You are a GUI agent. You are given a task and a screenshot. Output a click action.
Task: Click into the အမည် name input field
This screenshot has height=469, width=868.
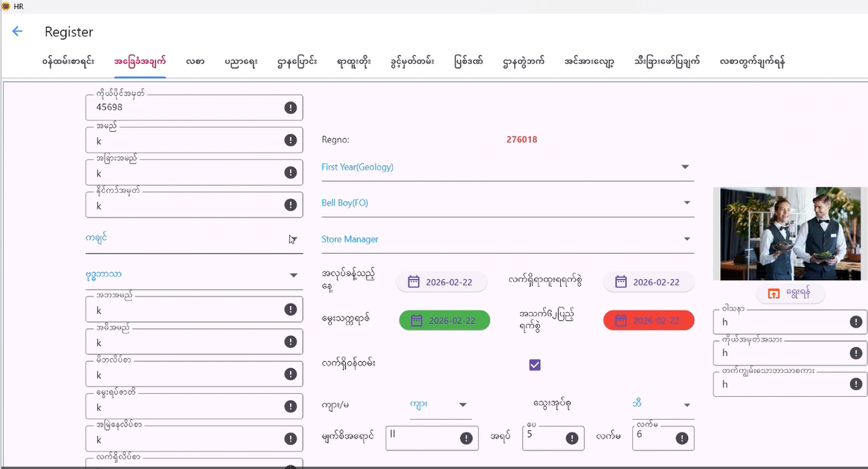point(193,140)
